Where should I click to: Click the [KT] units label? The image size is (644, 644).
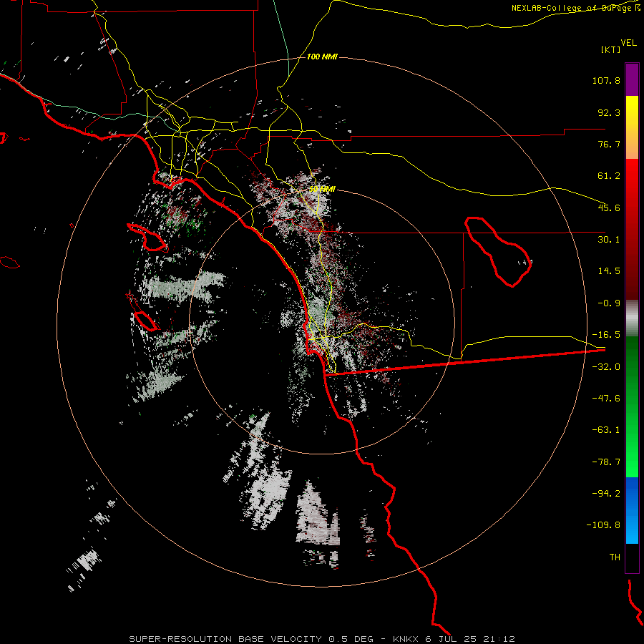tap(611, 49)
